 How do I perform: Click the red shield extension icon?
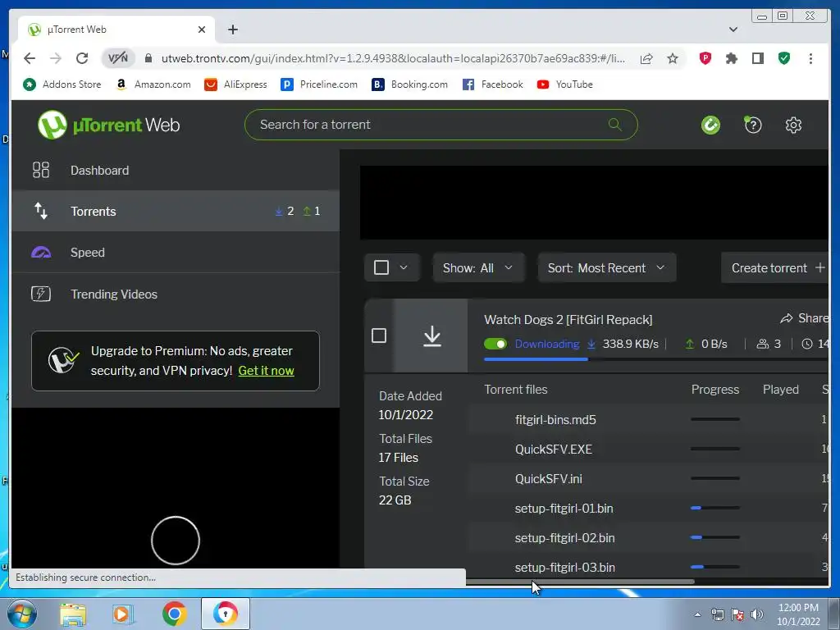tap(705, 58)
